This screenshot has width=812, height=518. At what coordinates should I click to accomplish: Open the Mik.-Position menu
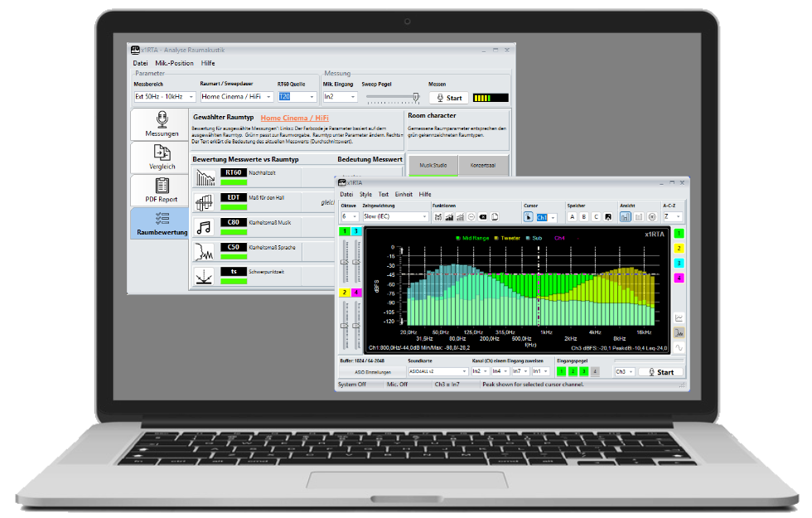coord(174,63)
